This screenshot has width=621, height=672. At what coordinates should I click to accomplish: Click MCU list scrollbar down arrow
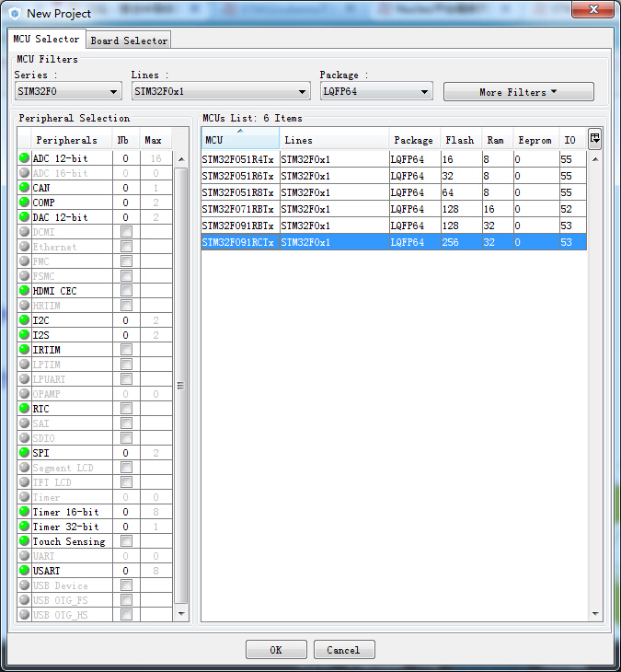click(595, 613)
